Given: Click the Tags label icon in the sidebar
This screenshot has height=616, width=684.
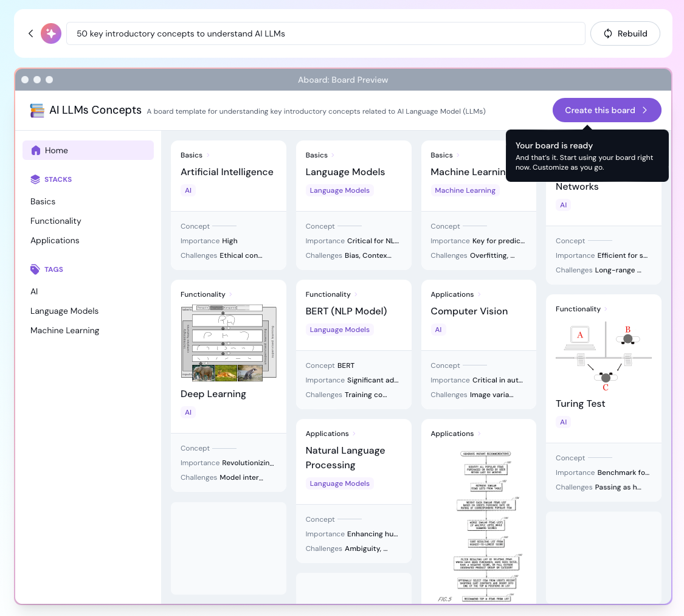Looking at the screenshot, I should [x=35, y=269].
